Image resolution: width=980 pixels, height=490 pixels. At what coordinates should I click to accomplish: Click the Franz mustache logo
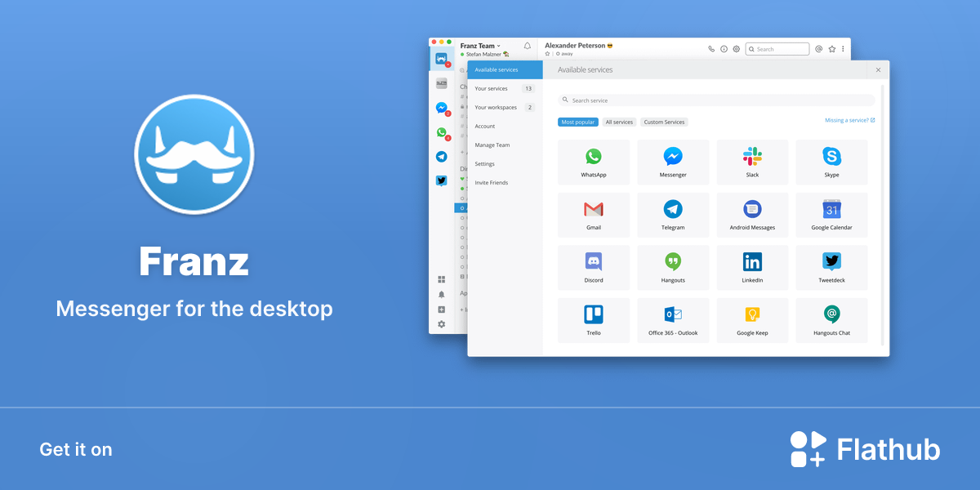pyautogui.click(x=194, y=154)
